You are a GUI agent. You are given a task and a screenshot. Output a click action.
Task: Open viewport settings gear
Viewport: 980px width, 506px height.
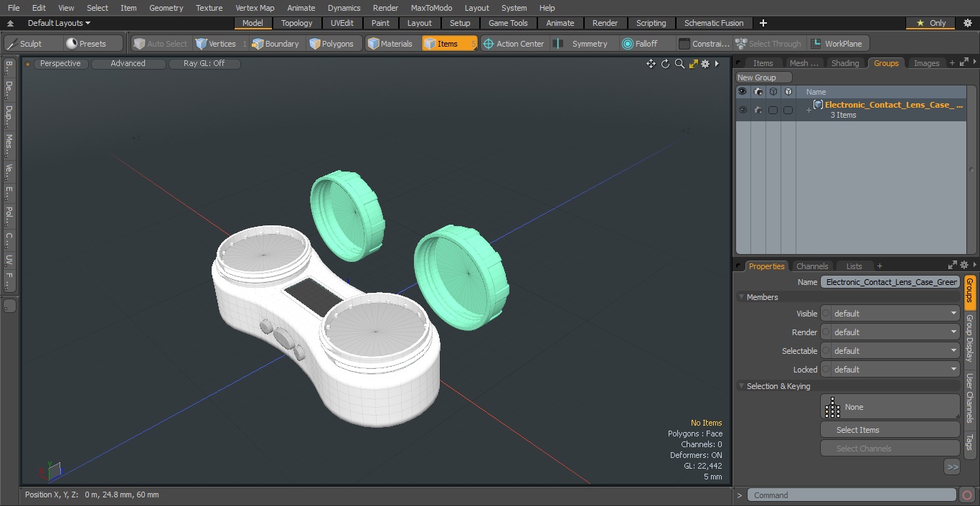click(x=705, y=64)
